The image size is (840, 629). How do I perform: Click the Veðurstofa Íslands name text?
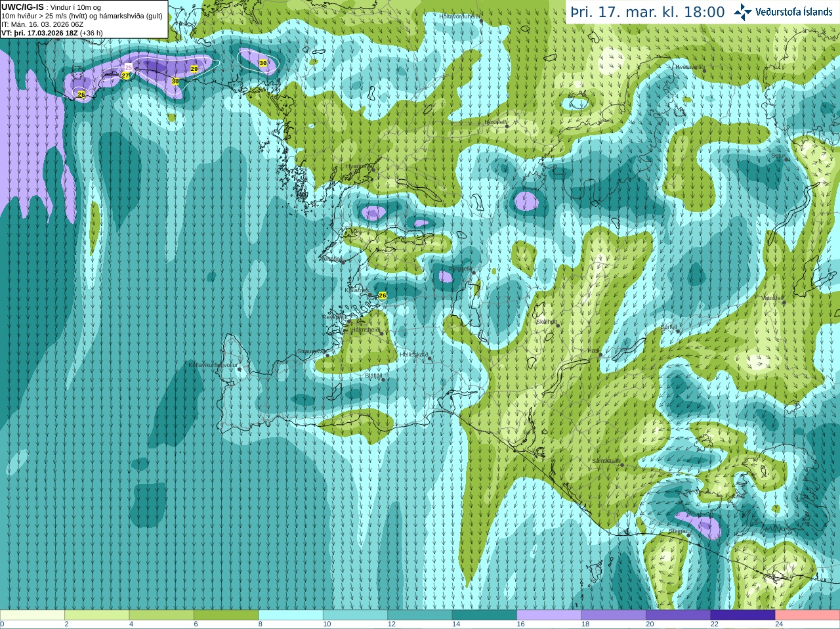pyautogui.click(x=793, y=12)
